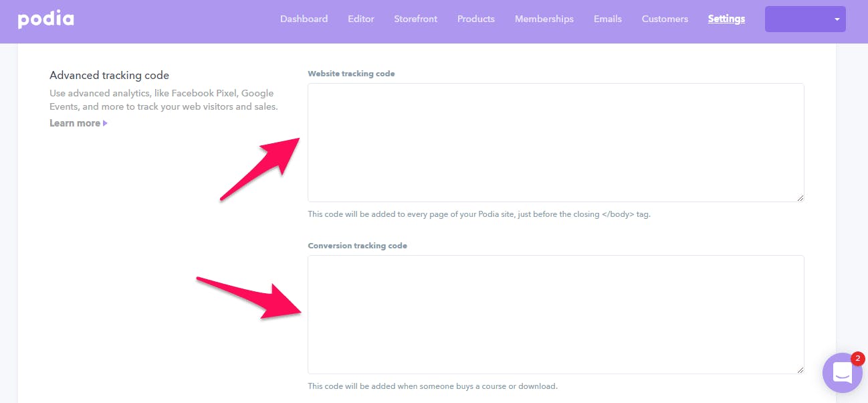Switch to the Emails section
Image resolution: width=868 pixels, height=403 pixels.
click(608, 19)
